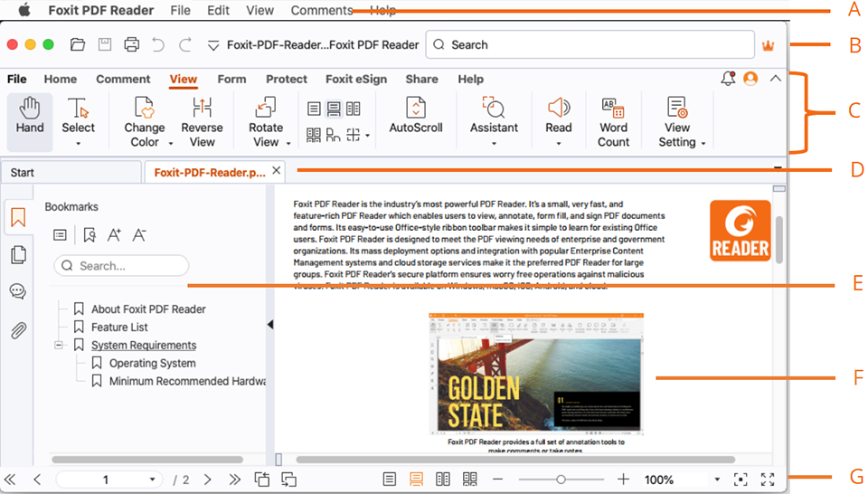
Task: Open Word Count
Action: point(613,122)
